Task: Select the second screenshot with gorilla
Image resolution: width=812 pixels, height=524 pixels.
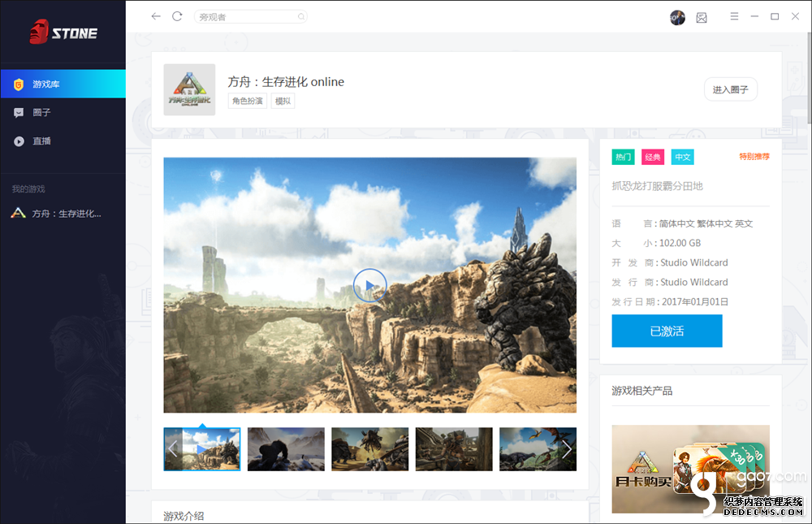Action: point(286,448)
